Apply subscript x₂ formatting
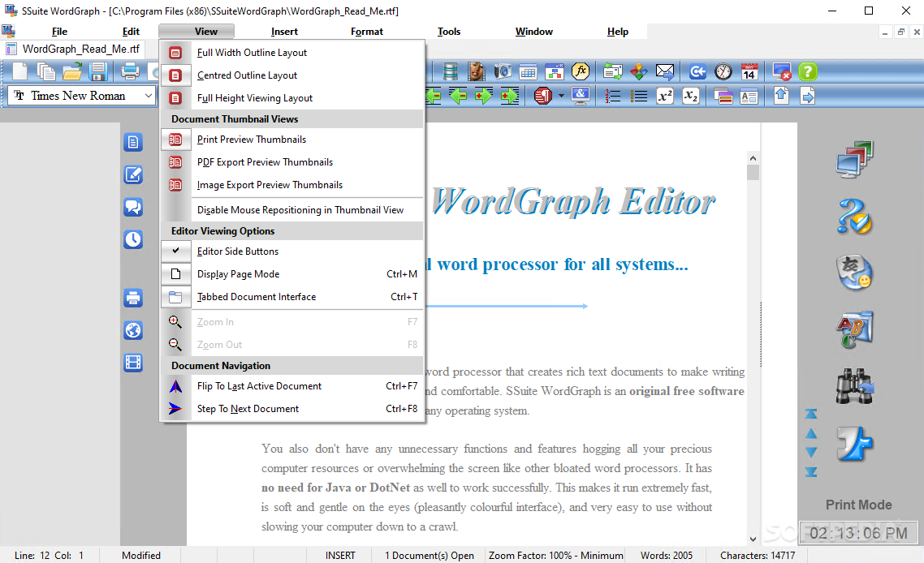 [x=691, y=96]
